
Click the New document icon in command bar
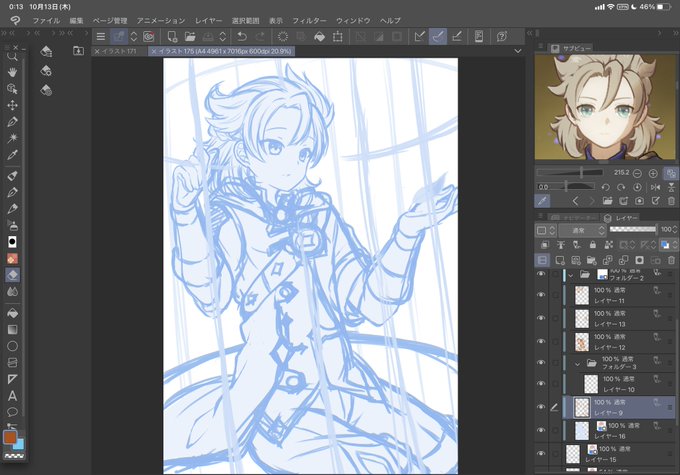click(x=172, y=37)
